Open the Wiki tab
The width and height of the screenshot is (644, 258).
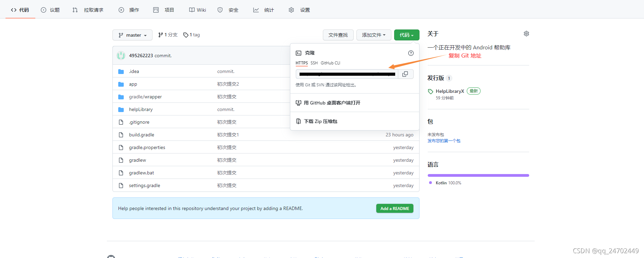point(198,10)
